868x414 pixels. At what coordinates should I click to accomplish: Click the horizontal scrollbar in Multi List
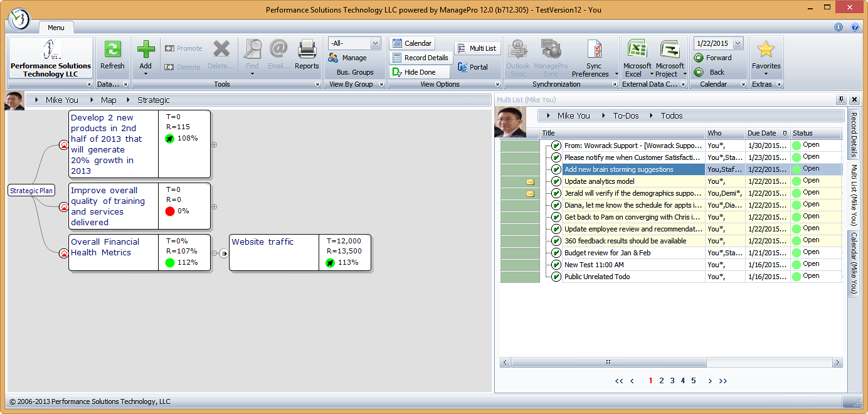click(608, 363)
